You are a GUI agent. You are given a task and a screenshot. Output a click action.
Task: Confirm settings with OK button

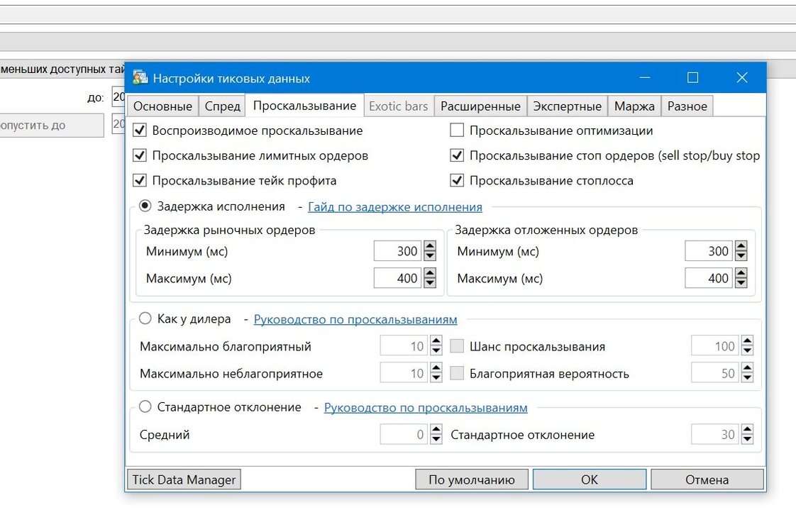point(590,480)
